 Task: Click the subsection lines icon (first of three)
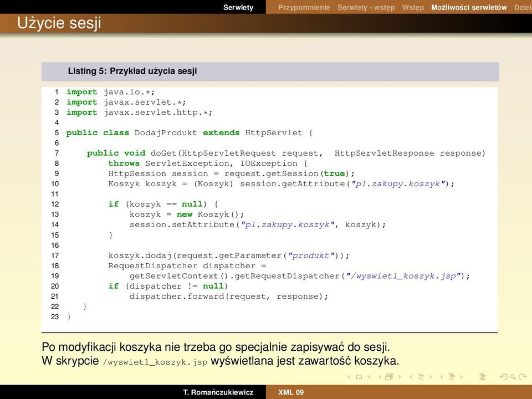pos(421,377)
